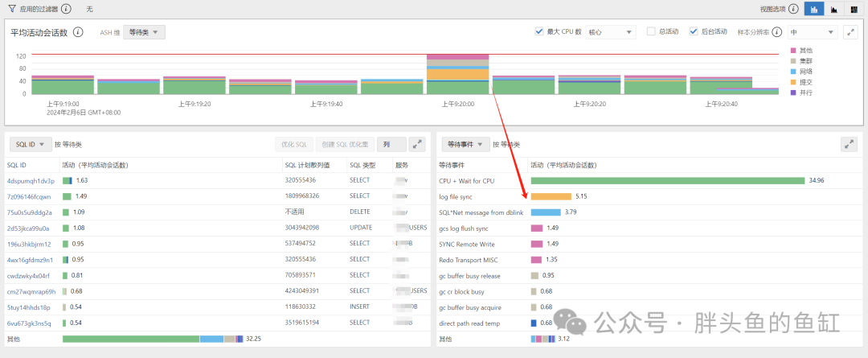Image resolution: width=868 pixels, height=358 pixels.
Task: Open info icon beside 应用的过滤器
Action: tap(66, 8)
